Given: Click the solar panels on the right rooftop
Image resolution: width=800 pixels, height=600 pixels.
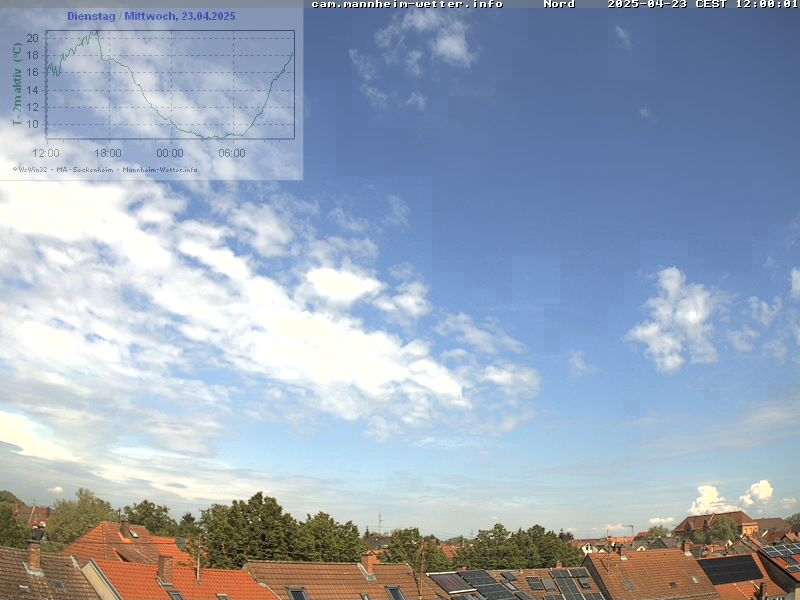Looking at the screenshot, I should point(730,569).
